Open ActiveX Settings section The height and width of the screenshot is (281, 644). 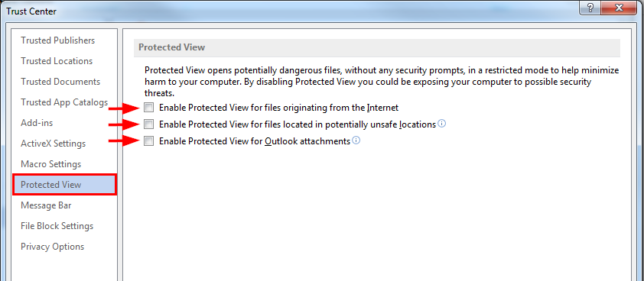[x=54, y=144]
